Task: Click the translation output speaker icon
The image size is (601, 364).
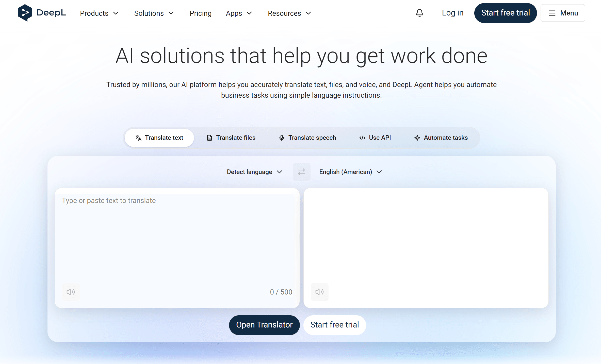Action: pos(319,292)
